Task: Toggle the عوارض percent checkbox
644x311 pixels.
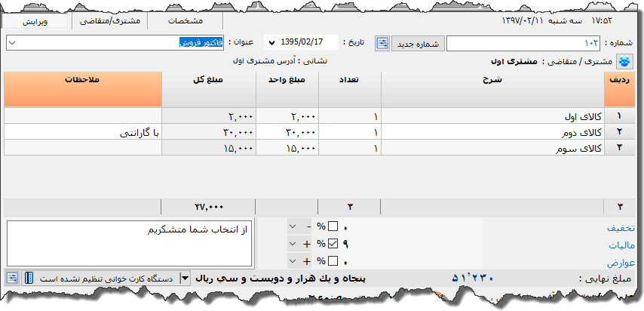Action: [333, 261]
